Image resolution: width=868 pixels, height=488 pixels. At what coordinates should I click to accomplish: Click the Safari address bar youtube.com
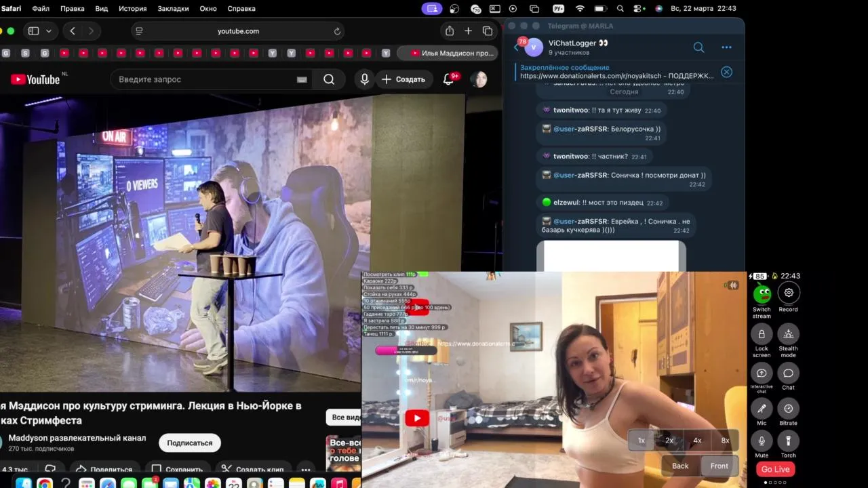(x=238, y=31)
